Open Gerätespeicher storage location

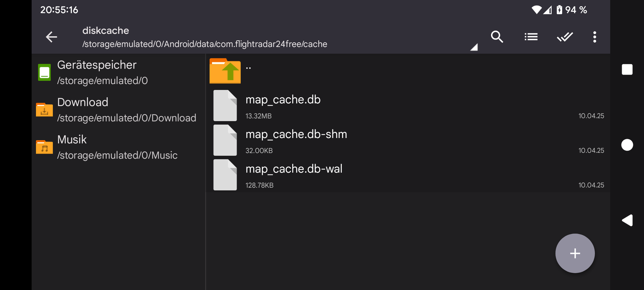coord(117,72)
